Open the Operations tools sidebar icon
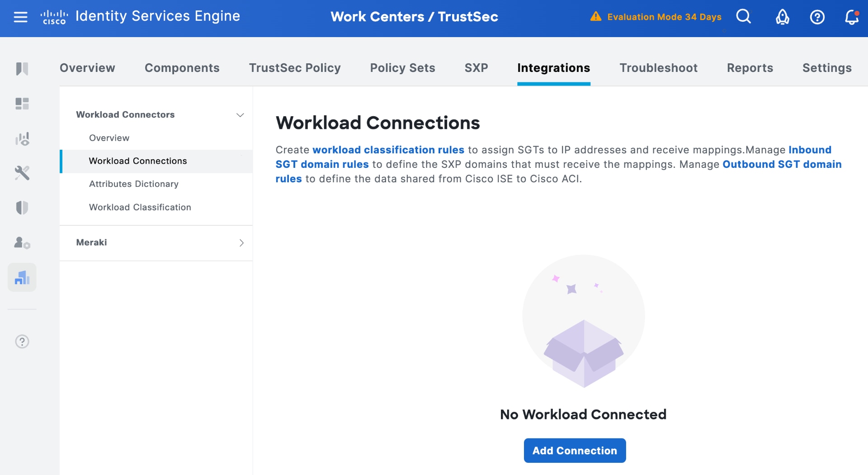The width and height of the screenshot is (868, 475). [x=22, y=173]
